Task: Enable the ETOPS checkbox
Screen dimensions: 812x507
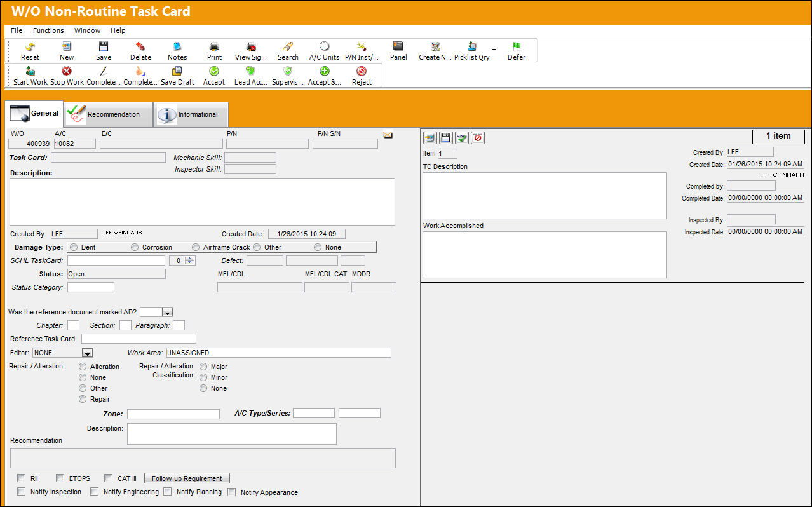Action: 60,478
